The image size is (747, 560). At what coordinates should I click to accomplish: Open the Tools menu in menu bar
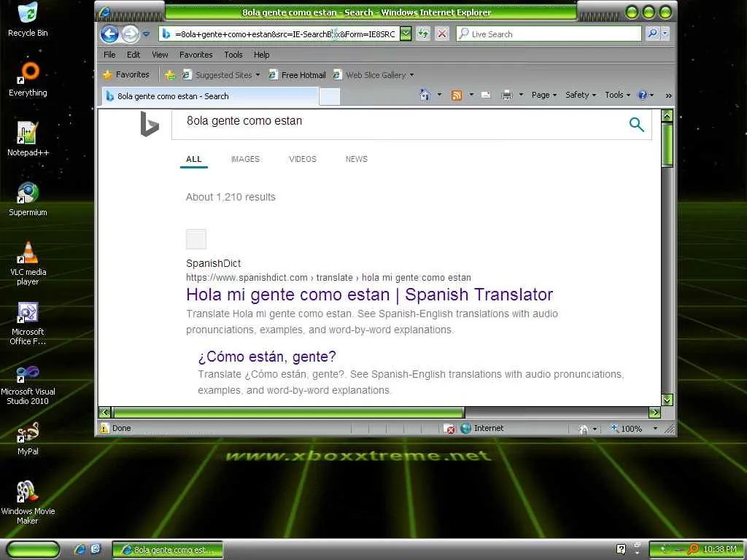pyautogui.click(x=233, y=55)
